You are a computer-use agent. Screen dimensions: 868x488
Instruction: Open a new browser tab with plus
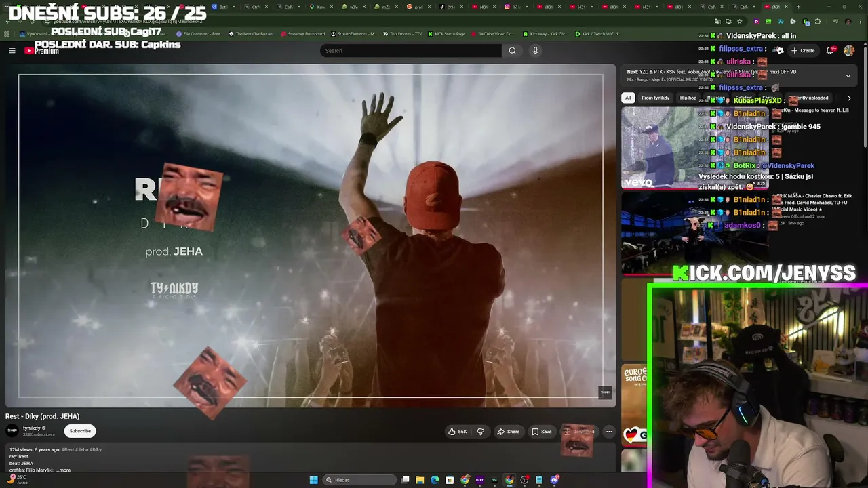798,7
